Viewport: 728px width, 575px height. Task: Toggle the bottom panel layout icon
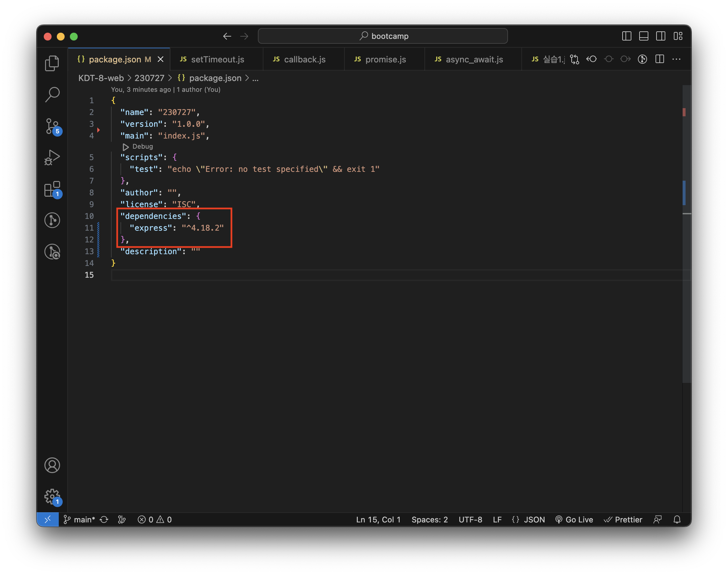(x=643, y=36)
